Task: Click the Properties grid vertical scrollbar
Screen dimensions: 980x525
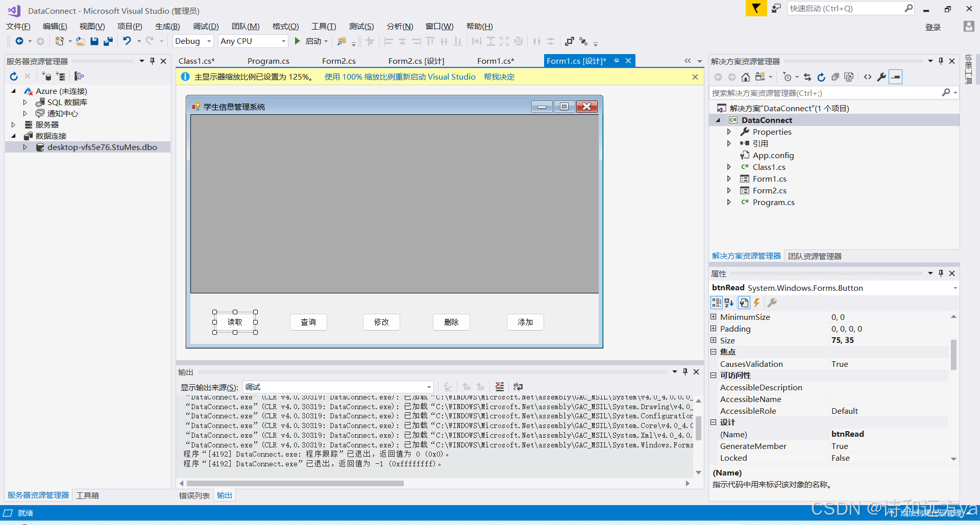Action: pyautogui.click(x=953, y=354)
